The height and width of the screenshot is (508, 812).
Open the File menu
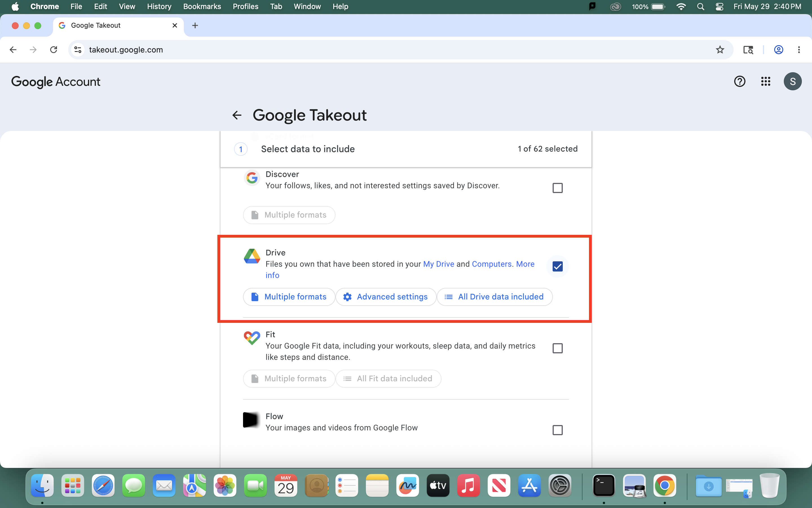pos(76,7)
